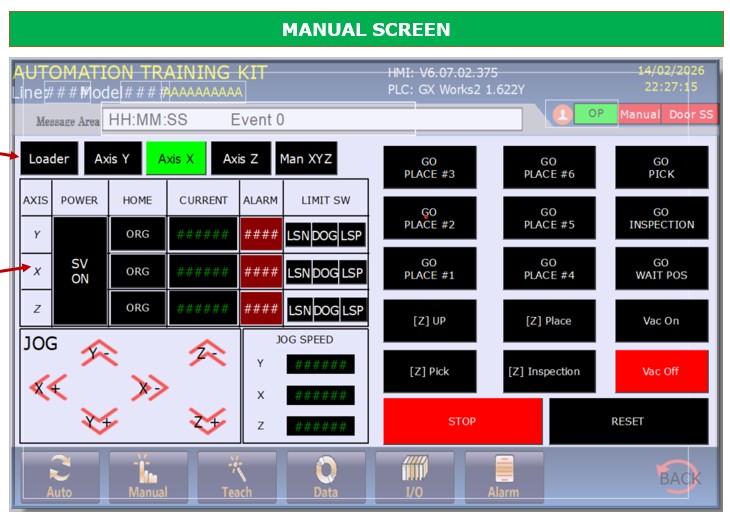Jog X- arrow right
The width and height of the screenshot is (730, 518).
(x=150, y=387)
